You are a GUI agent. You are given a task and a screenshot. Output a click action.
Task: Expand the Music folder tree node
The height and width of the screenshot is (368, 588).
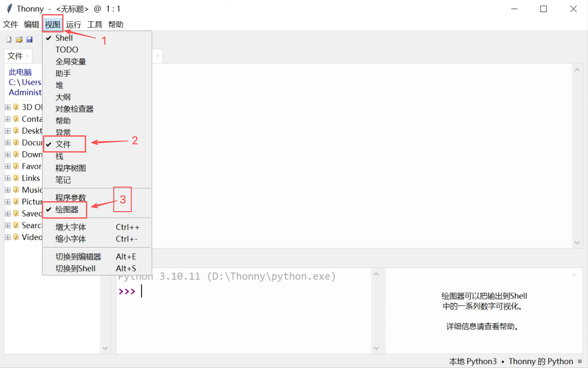[8, 190]
